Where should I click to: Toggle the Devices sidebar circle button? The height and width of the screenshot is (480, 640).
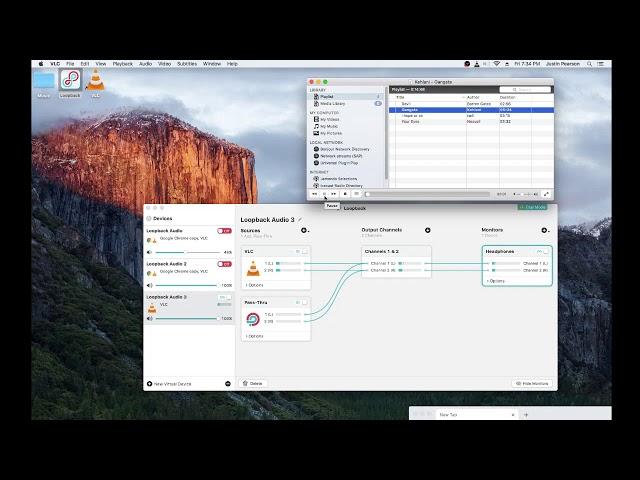(149, 219)
